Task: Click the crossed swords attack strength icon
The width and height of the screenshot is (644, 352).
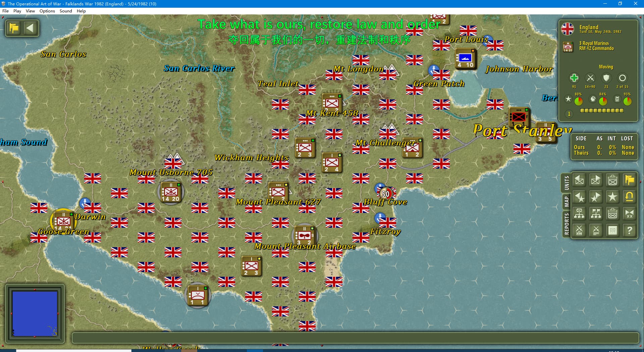Action: click(590, 78)
